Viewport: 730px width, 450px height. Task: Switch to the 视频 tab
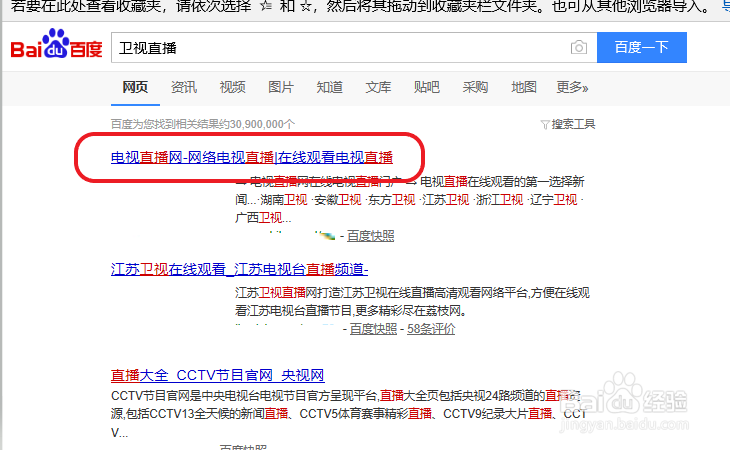pyautogui.click(x=232, y=87)
